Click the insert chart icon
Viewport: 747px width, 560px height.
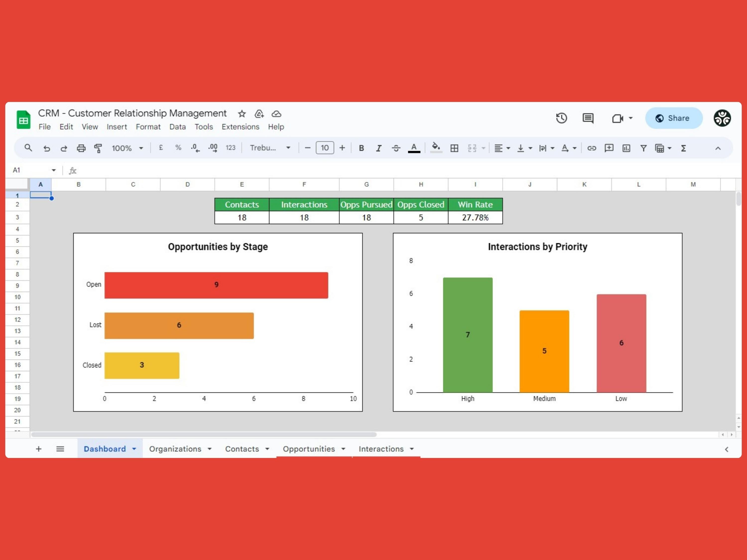pos(626,148)
